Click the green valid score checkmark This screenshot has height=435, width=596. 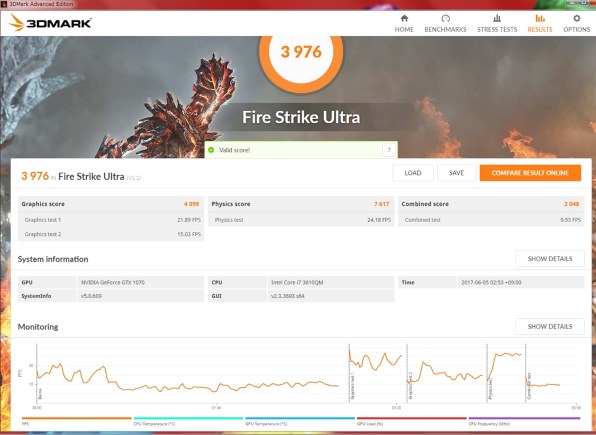click(x=211, y=150)
